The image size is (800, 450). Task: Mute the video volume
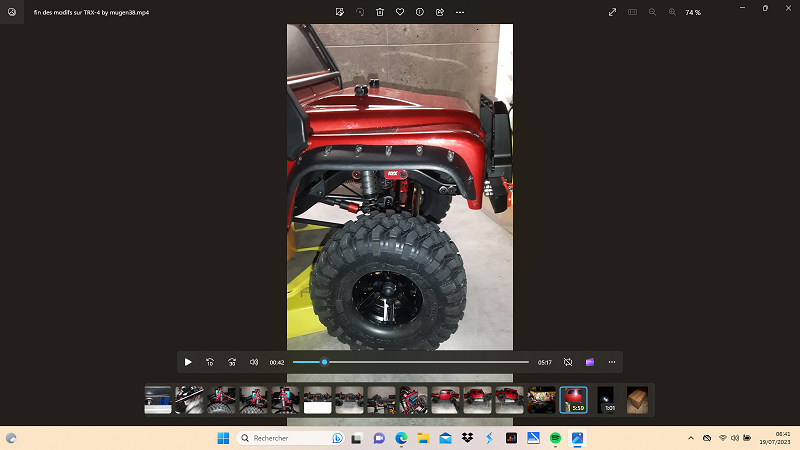tap(254, 362)
